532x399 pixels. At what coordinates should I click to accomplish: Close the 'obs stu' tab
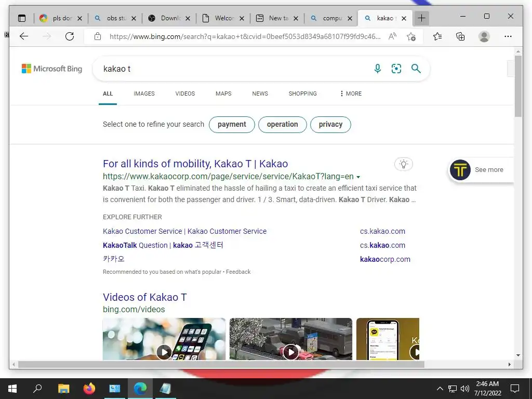point(134,18)
